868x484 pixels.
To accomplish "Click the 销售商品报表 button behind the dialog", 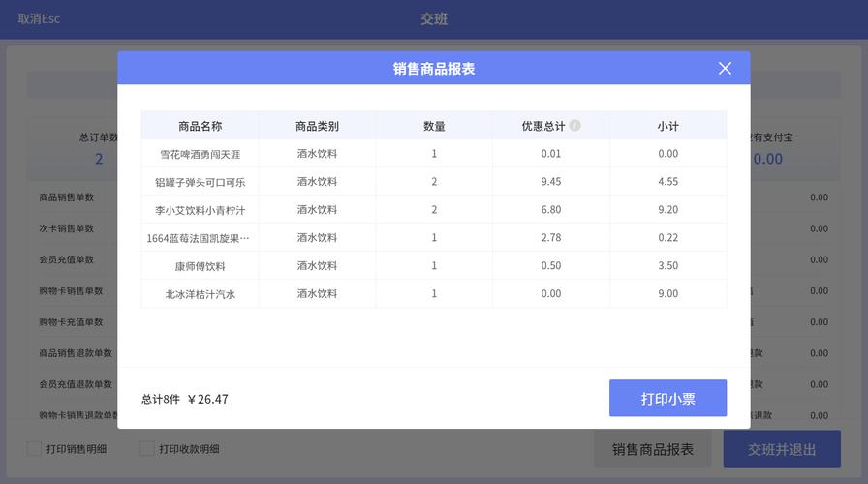I will pos(653,449).
